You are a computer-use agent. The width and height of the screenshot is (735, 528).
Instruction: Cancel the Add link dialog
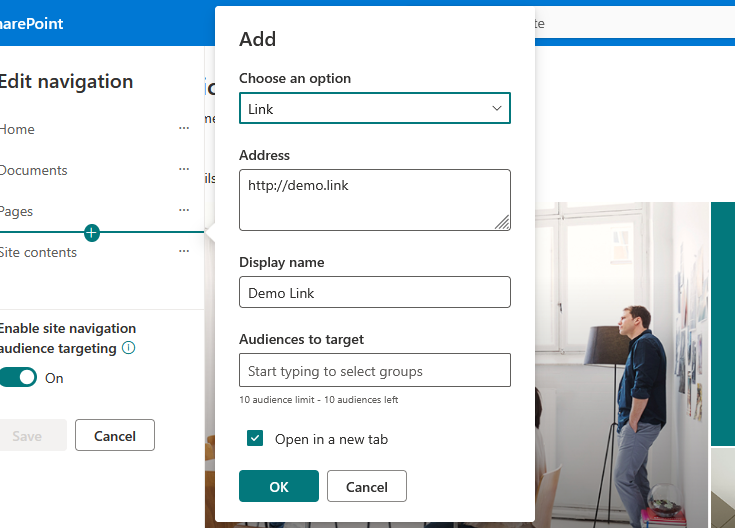tap(367, 486)
